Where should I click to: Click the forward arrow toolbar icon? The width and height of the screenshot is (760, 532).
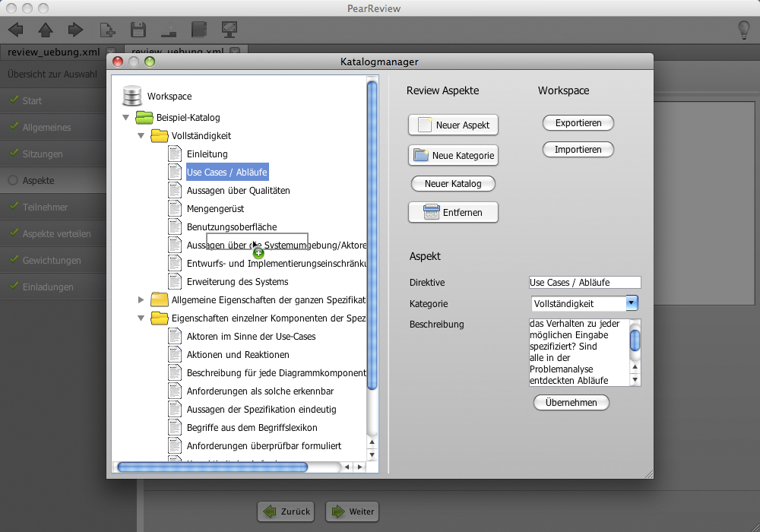tap(75, 30)
